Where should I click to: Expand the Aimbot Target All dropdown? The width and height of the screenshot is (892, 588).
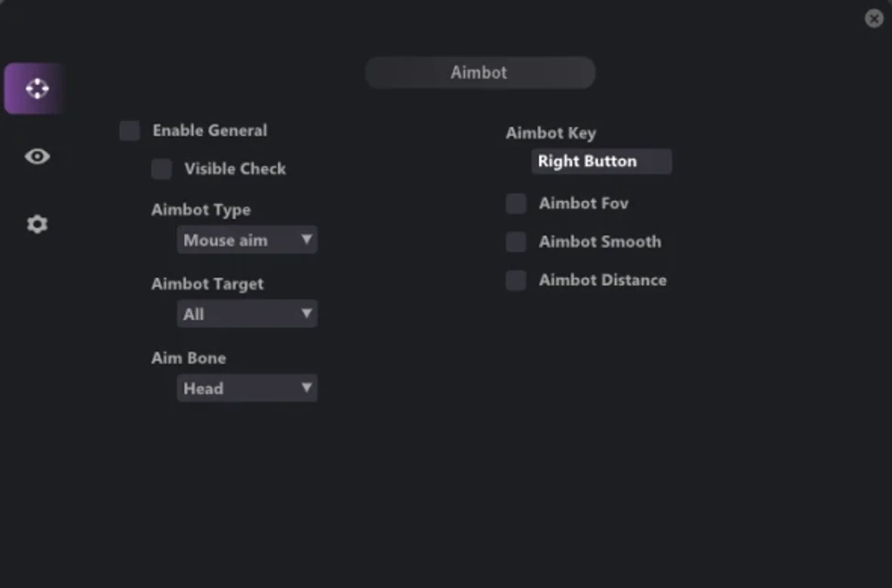coord(247,314)
